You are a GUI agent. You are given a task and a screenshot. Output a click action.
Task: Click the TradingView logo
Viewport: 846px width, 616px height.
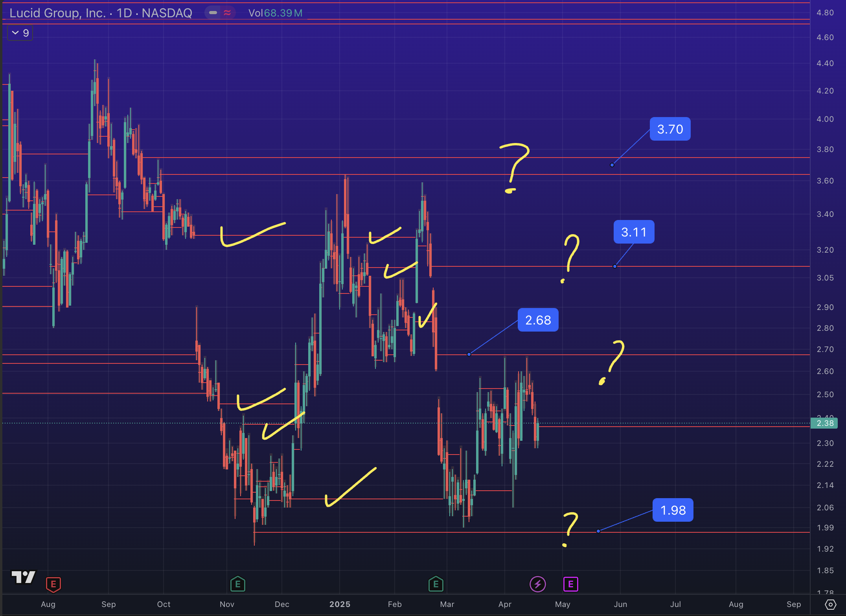24,577
